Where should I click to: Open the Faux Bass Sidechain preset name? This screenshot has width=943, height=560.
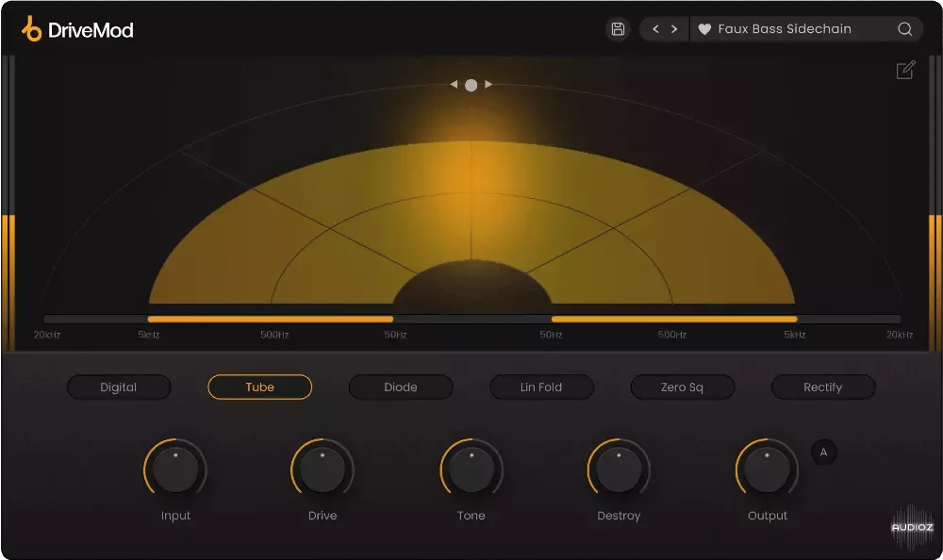point(785,29)
